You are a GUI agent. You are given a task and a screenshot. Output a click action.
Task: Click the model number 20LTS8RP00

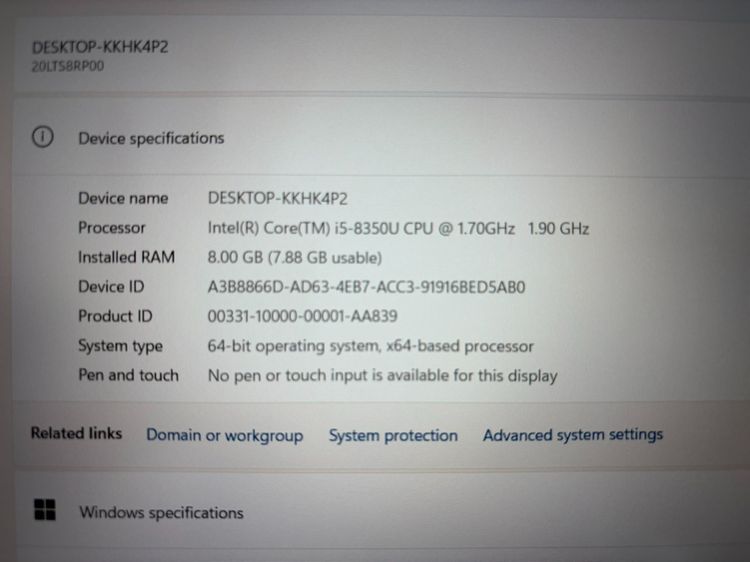(67, 66)
